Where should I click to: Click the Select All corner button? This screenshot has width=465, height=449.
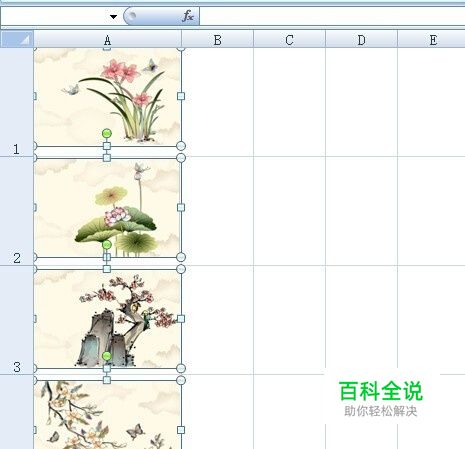[x=17, y=39]
